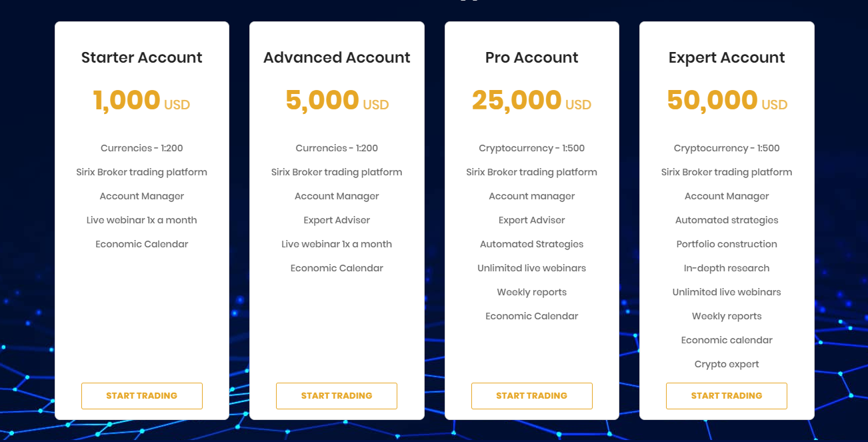Click the 50,000 USD price
This screenshot has width=868, height=442.
[727, 101]
